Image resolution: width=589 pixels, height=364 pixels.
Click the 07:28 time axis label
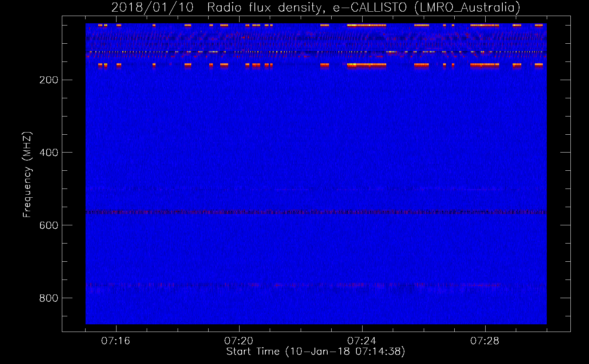pos(485,341)
